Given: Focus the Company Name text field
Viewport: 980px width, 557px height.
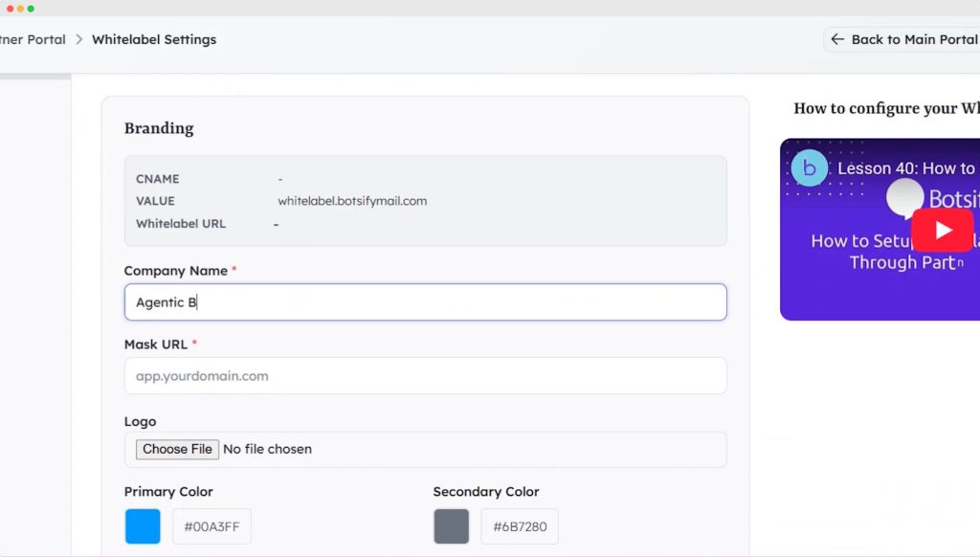Looking at the screenshot, I should coord(425,302).
